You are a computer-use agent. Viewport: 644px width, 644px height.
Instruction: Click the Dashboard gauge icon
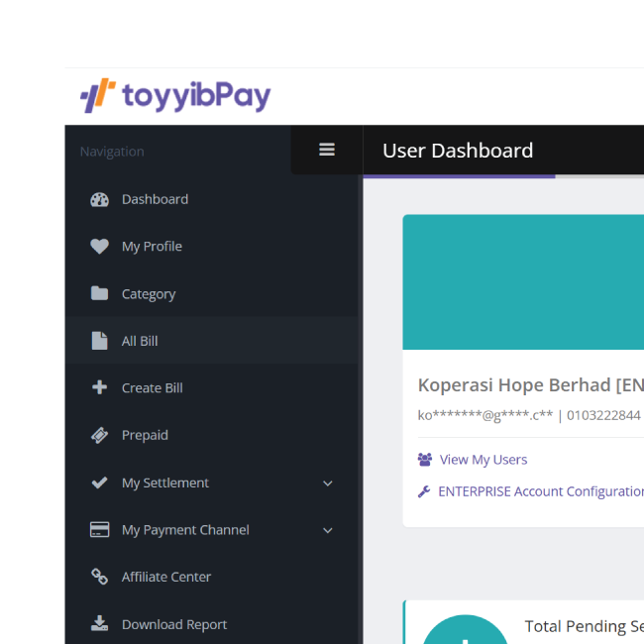tap(99, 199)
